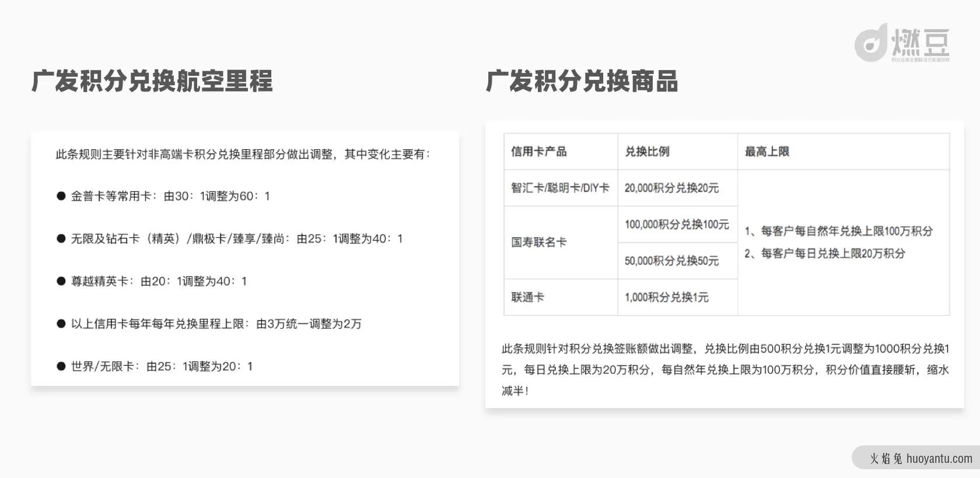Click line 每客户每自然年兑换上限100万积分
This screenshot has width=980, height=478.
(x=839, y=231)
